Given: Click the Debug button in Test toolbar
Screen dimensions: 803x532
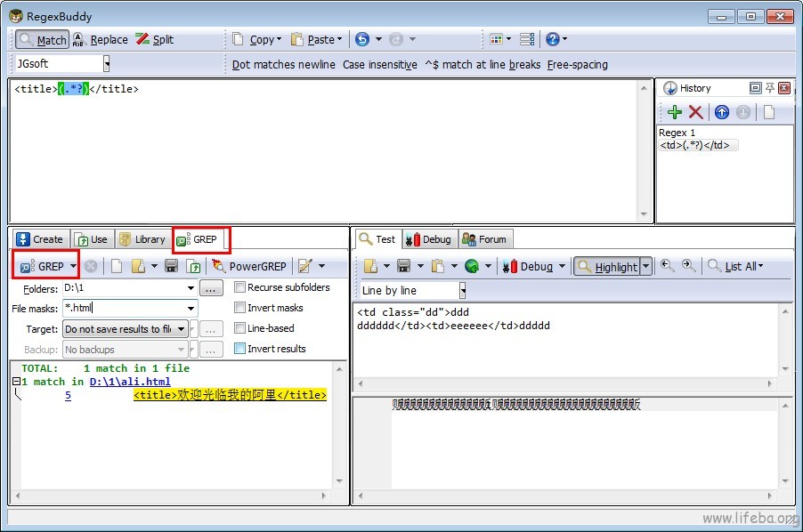Looking at the screenshot, I should pyautogui.click(x=528, y=266).
